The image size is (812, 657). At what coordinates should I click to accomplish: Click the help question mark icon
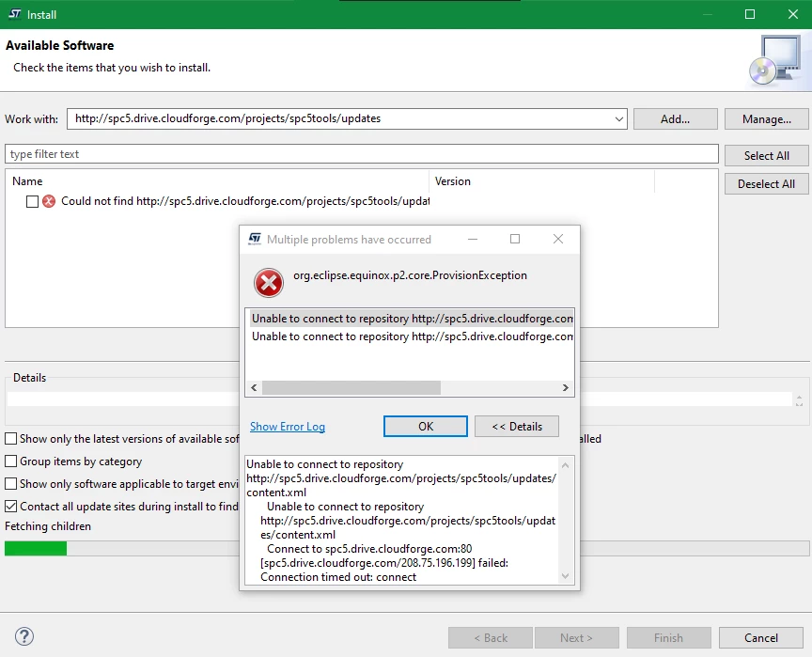tap(24, 636)
